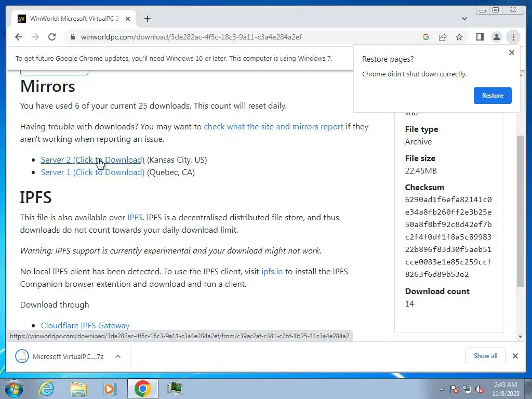Viewport: 532px width, 399px height.
Task: Open the Action Center flag icon
Action: pos(454,389)
